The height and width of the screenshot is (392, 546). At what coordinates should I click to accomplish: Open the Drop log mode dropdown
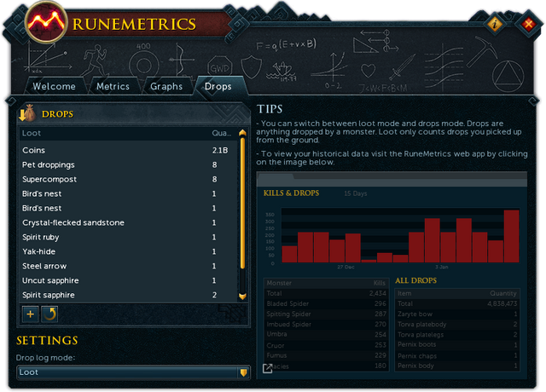[133, 372]
